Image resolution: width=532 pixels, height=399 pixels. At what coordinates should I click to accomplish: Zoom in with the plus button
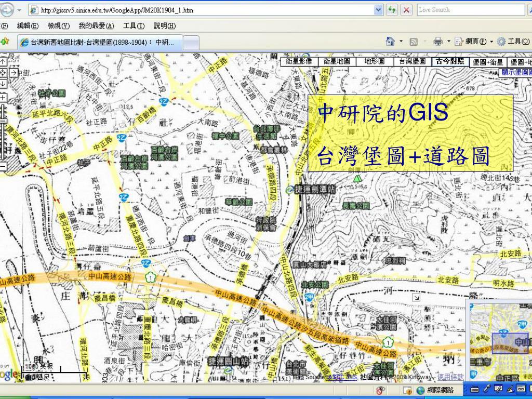(3, 98)
